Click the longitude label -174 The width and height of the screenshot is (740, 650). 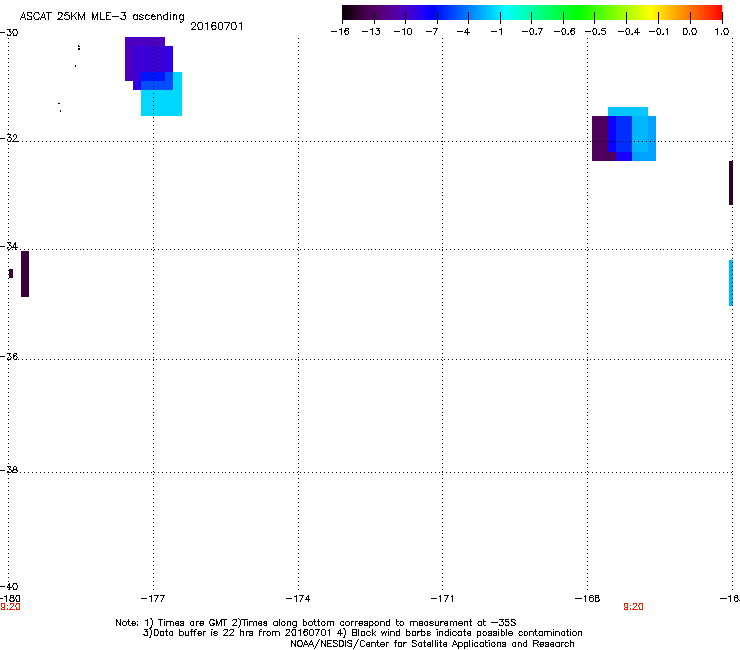pos(298,599)
